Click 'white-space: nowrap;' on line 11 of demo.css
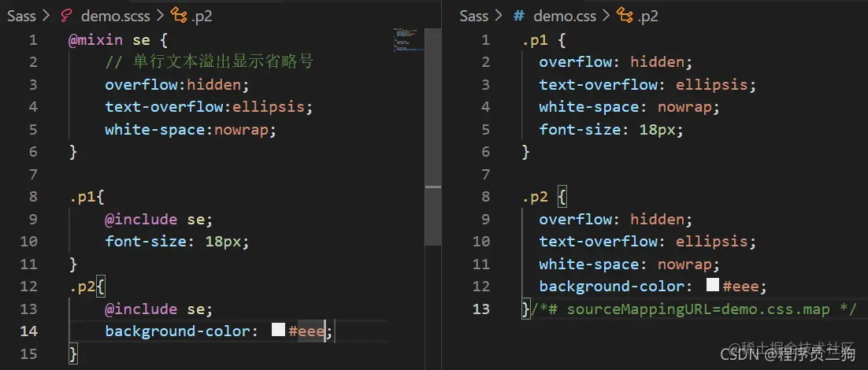Screen dimensions: 868x370 629,264
